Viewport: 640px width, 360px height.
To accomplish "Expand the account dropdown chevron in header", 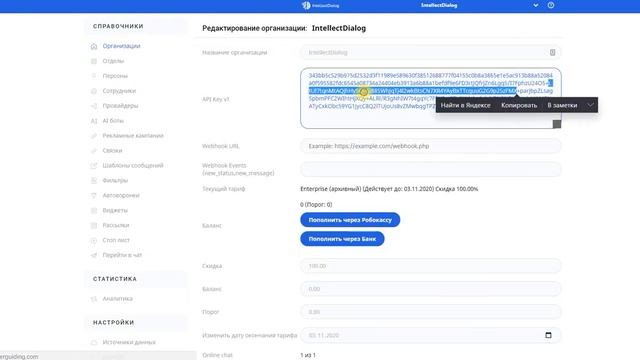I will [536, 5].
